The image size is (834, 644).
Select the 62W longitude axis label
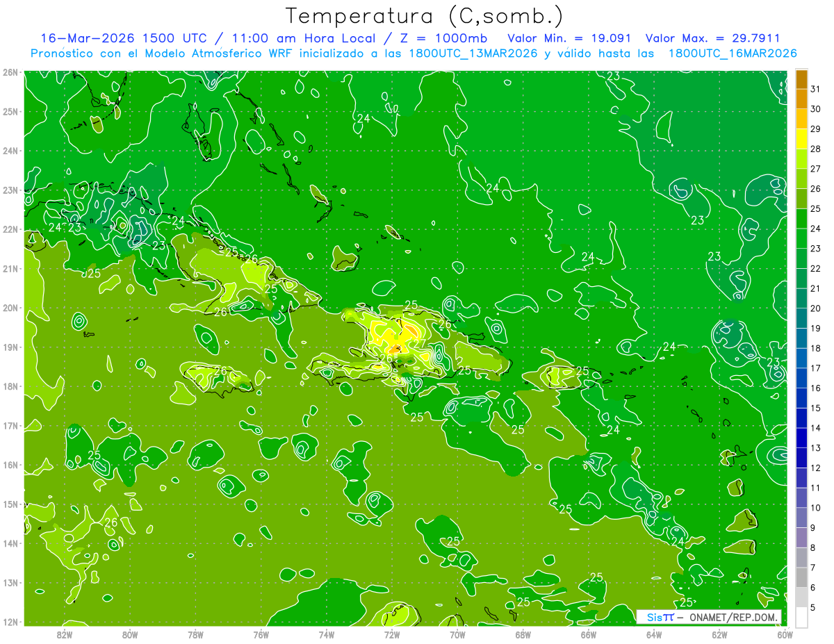(x=719, y=634)
